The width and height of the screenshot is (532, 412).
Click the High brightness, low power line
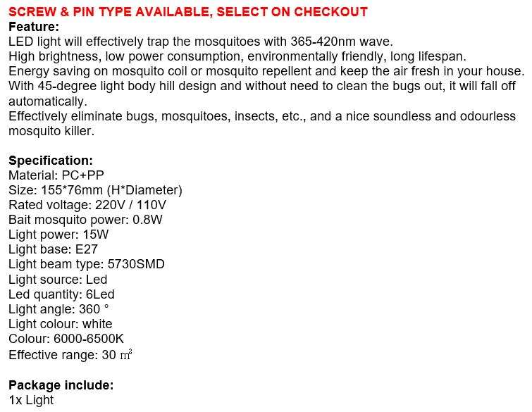pos(237,56)
